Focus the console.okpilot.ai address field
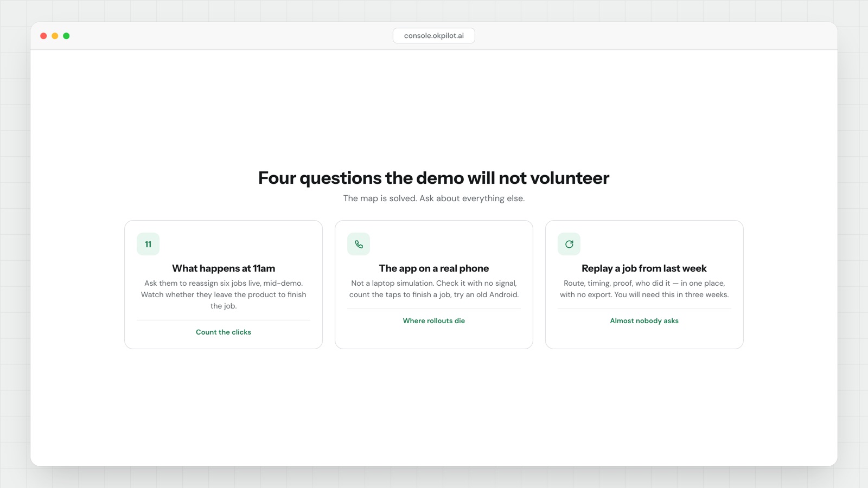868x488 pixels. coord(434,36)
